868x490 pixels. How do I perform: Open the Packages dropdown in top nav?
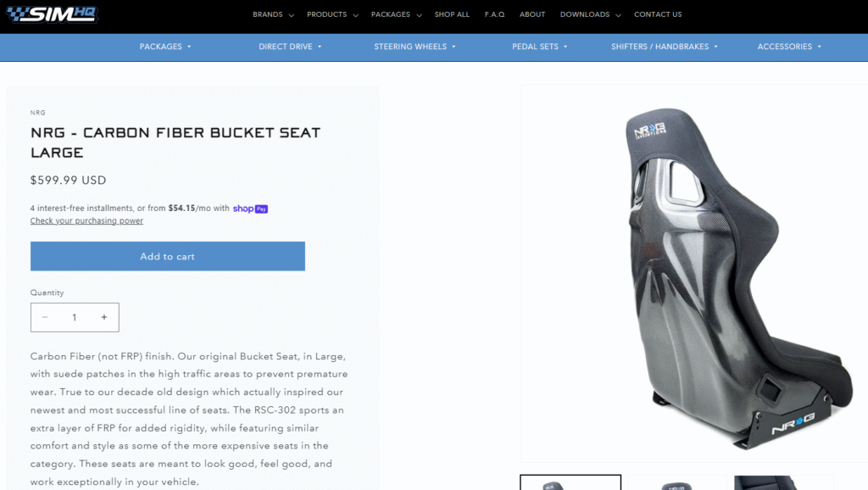click(396, 14)
